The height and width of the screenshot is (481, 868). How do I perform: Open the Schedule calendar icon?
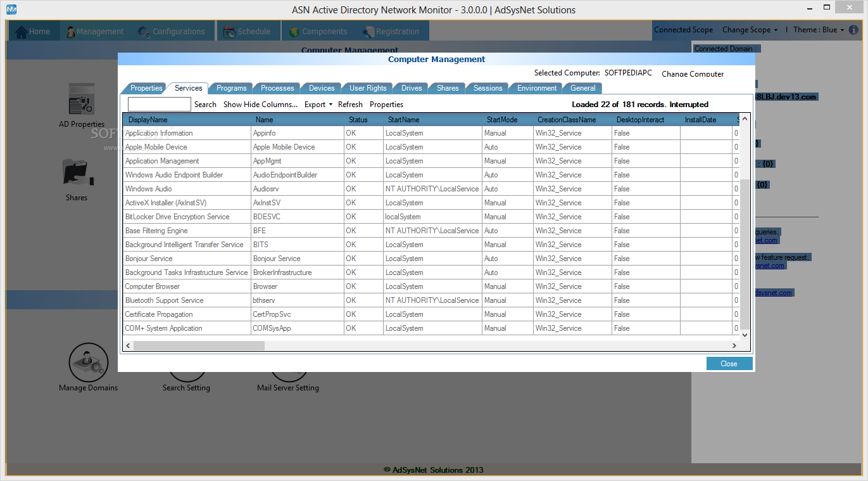click(229, 31)
